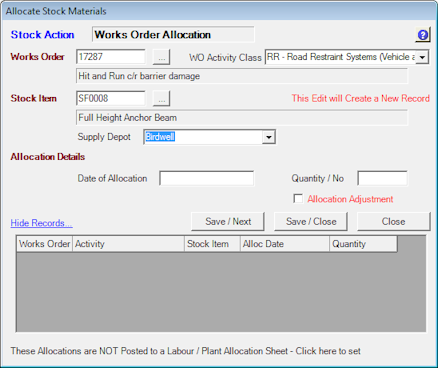Click the Allocate Stock Materials title bar

click(219, 11)
